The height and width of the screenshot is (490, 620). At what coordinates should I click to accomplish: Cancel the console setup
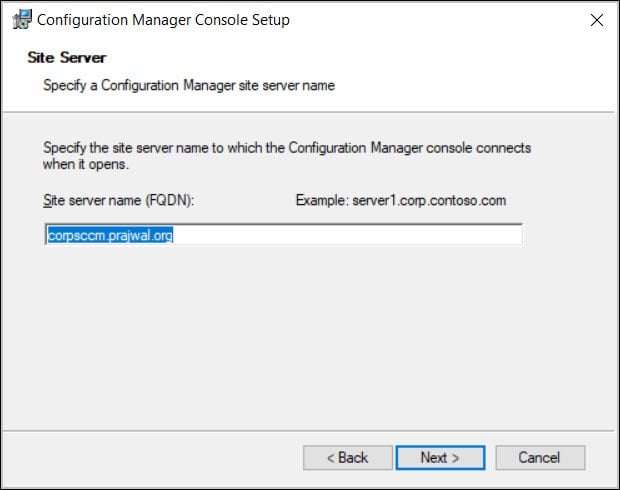(540, 458)
